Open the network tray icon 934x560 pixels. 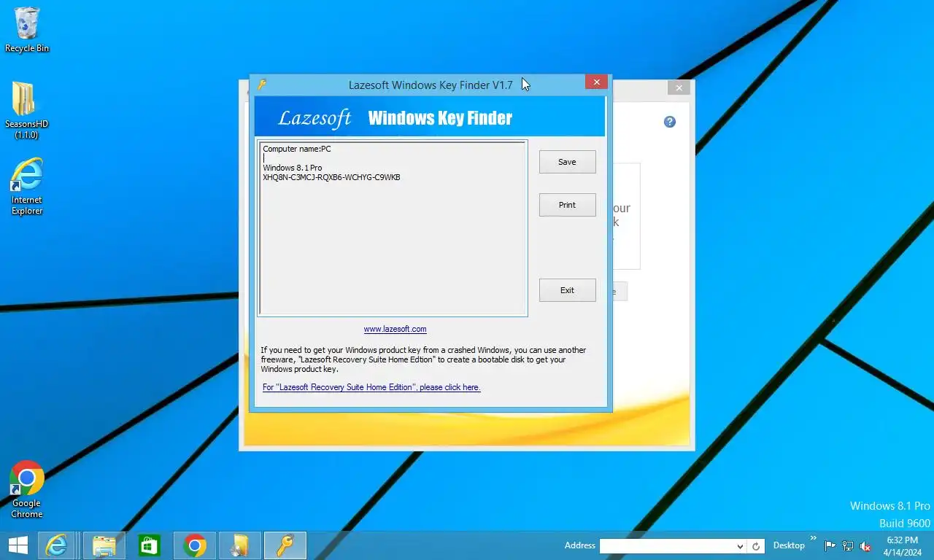(848, 546)
